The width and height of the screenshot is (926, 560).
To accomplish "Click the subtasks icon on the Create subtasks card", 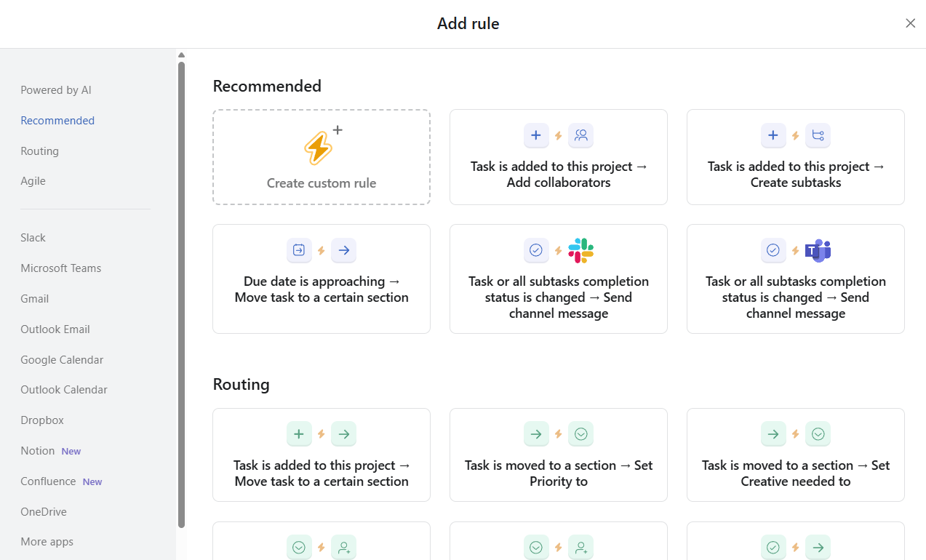I will 818,135.
